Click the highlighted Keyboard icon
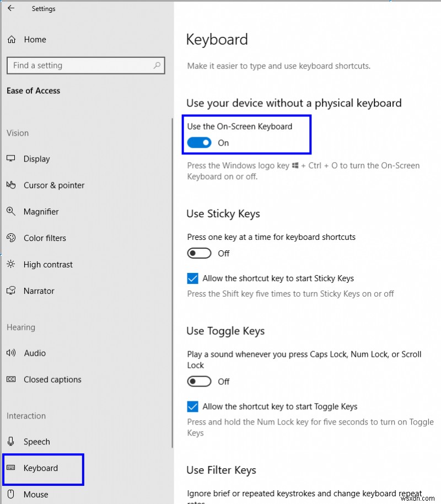This screenshot has width=441, height=504. coord(11,468)
